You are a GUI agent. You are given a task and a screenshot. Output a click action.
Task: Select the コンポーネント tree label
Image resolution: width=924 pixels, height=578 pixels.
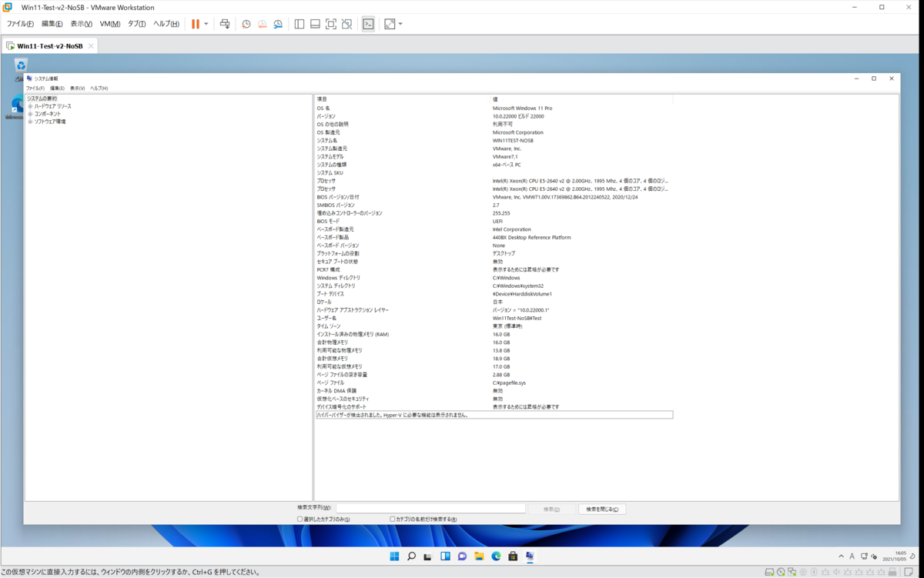[47, 114]
